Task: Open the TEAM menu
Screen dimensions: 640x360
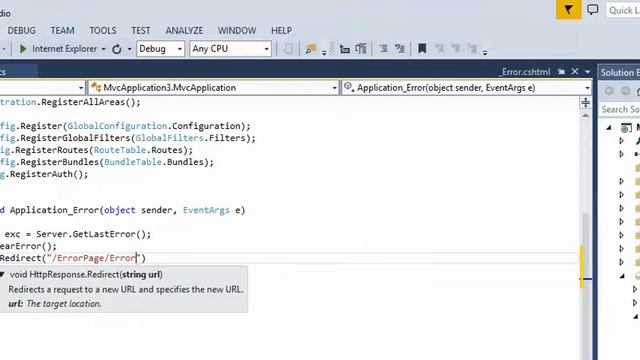Action: (62, 31)
